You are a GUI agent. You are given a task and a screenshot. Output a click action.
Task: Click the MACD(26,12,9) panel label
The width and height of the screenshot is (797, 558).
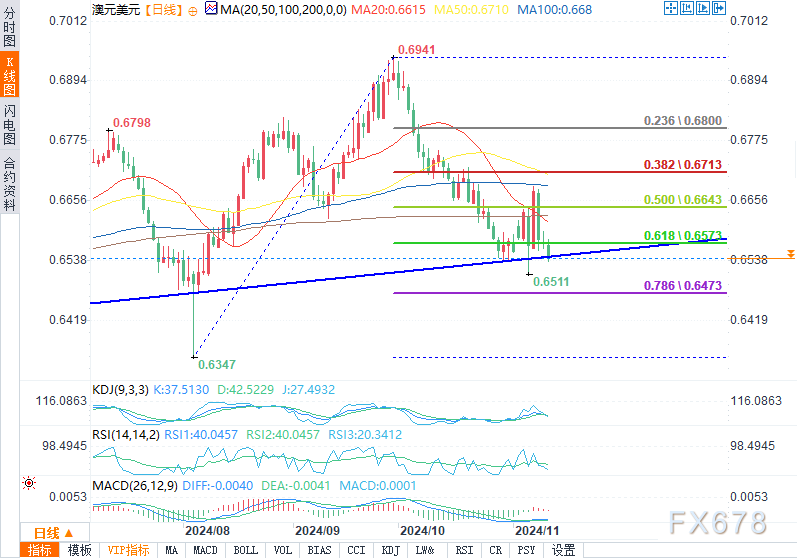[x=135, y=485]
